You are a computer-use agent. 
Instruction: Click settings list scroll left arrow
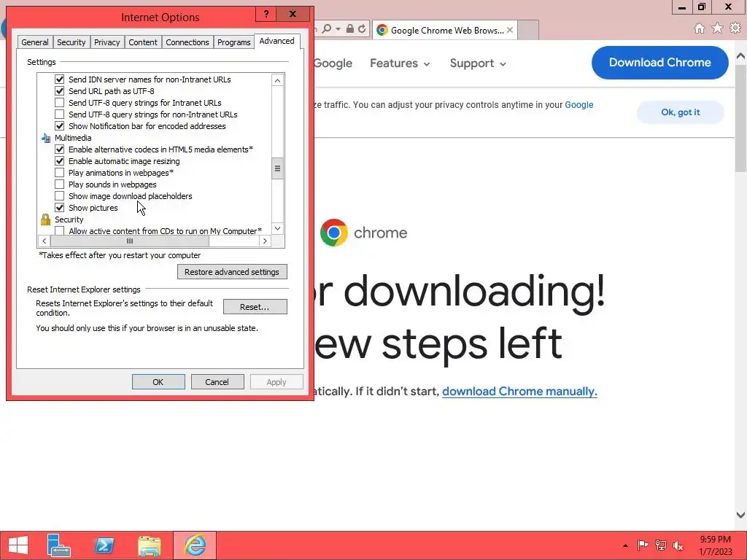pyautogui.click(x=44, y=241)
